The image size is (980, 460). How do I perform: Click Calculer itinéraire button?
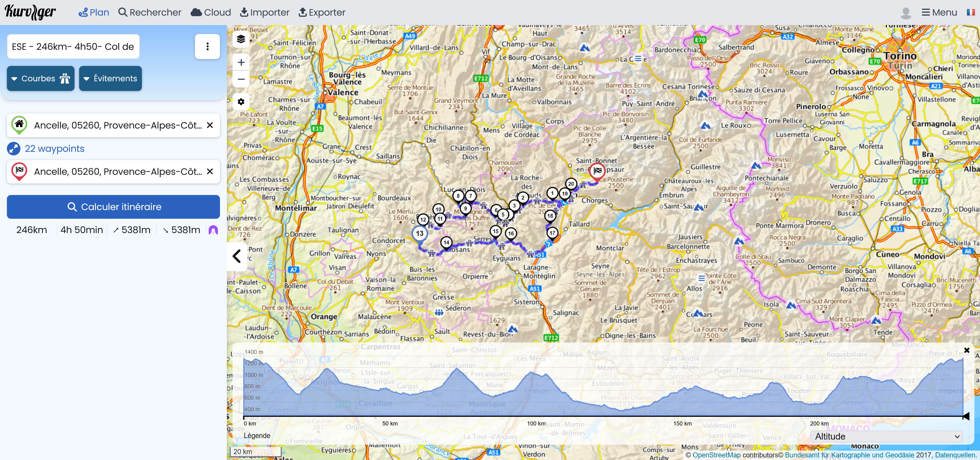(x=113, y=207)
